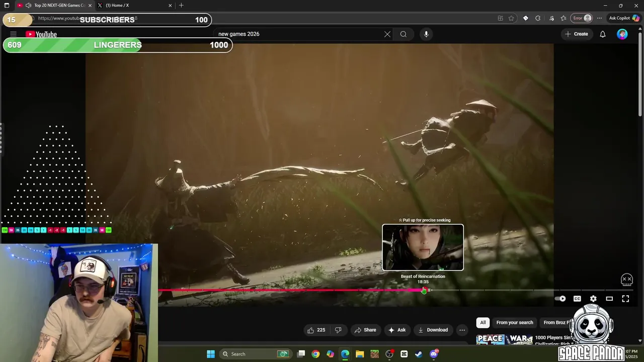Viewport: 644px width, 362px height.
Task: Click the Windows taskbar Search box
Action: [x=256, y=354]
